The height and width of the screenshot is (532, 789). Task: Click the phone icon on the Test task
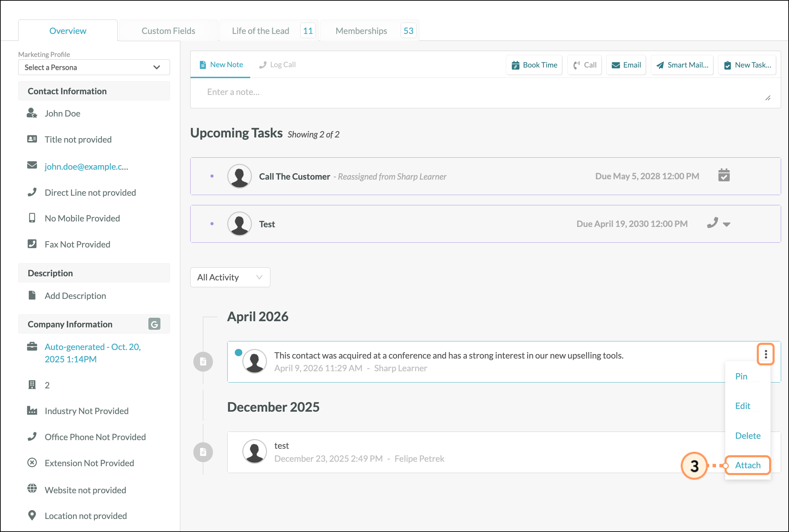(713, 223)
